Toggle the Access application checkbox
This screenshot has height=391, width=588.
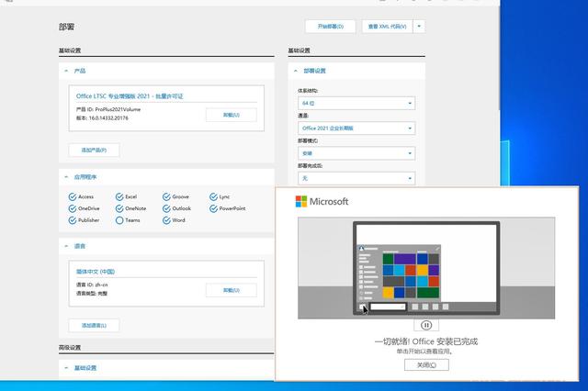[73, 196]
